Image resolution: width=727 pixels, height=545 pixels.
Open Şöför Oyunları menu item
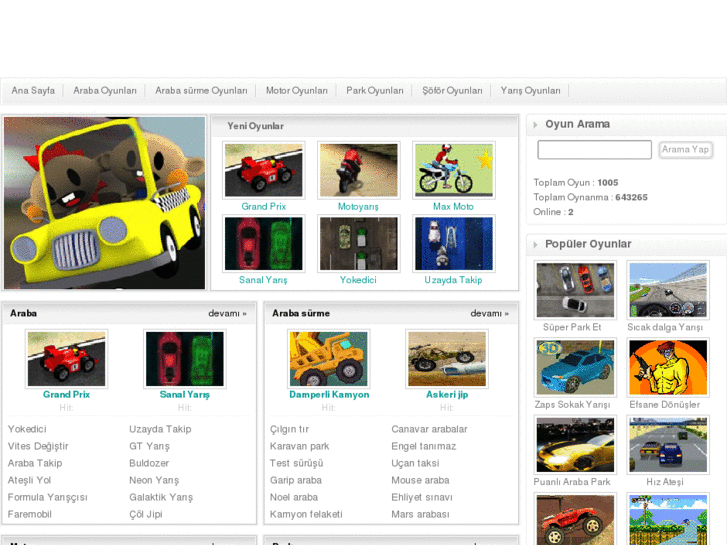coord(452,90)
